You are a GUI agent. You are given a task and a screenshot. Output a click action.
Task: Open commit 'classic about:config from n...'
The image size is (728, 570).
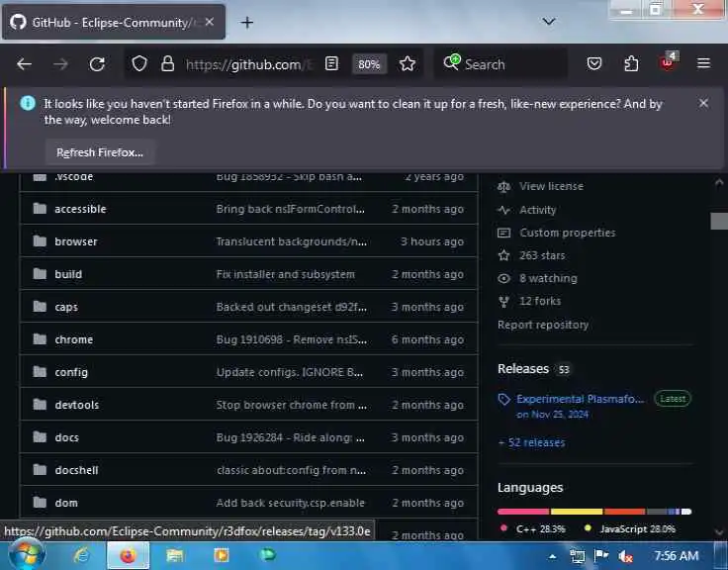pyautogui.click(x=291, y=470)
